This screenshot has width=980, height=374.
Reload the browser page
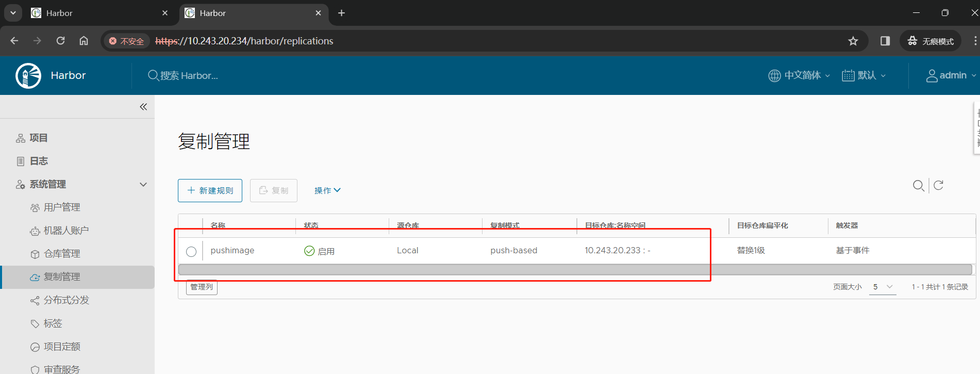click(60, 41)
